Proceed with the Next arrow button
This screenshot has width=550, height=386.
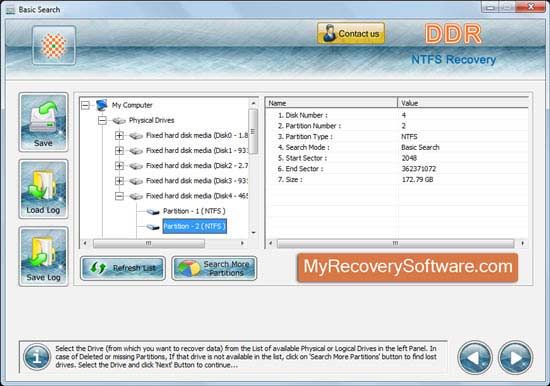(515, 358)
